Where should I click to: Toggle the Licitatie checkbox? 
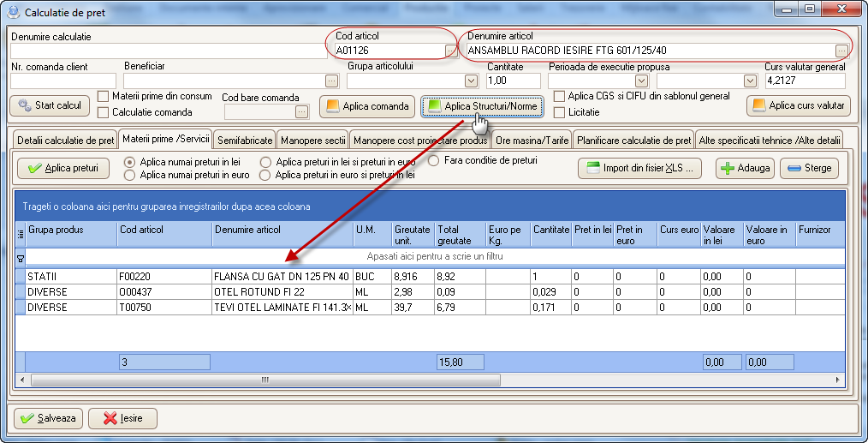coord(560,112)
